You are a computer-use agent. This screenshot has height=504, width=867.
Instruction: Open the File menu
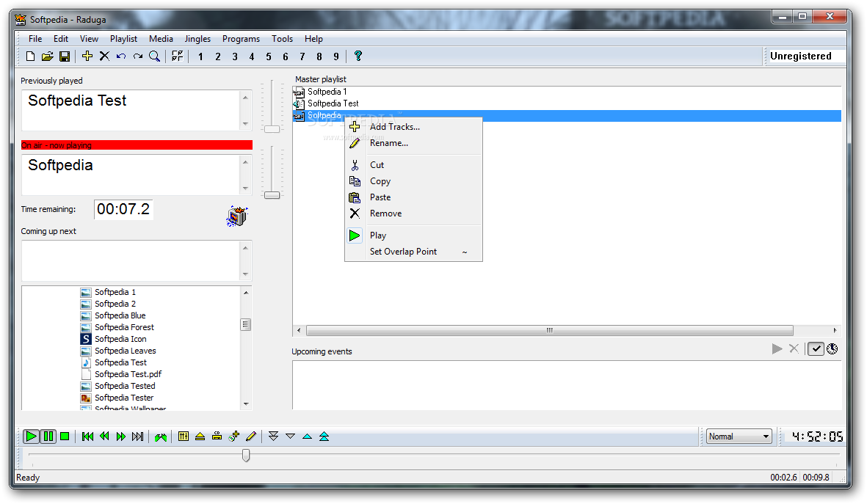click(x=35, y=39)
